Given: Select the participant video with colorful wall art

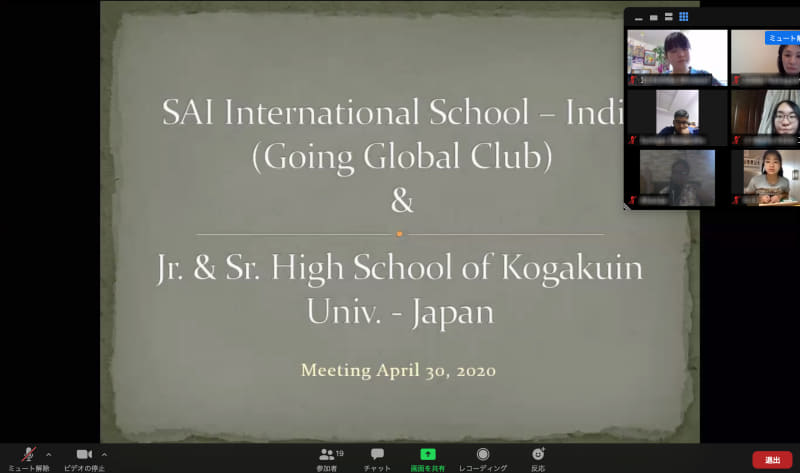Looking at the screenshot, I should click(x=677, y=57).
